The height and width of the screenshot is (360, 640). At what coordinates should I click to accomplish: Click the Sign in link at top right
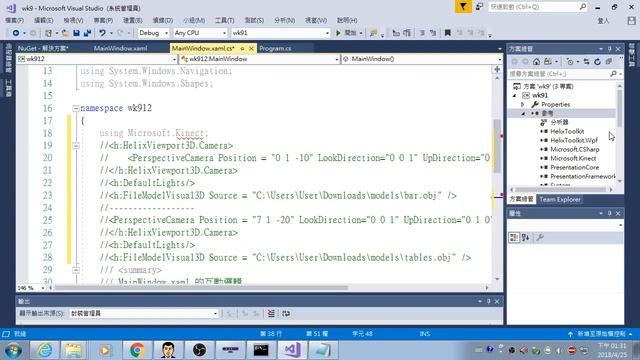click(603, 21)
